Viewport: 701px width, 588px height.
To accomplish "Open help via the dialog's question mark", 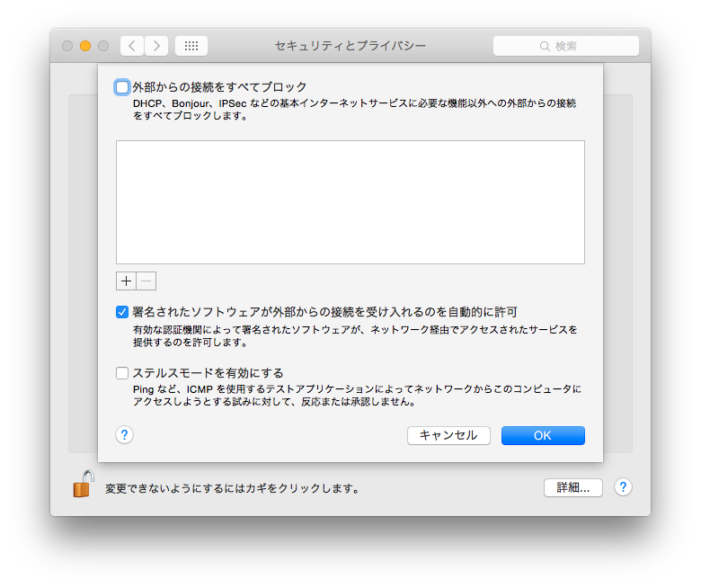I will point(124,434).
